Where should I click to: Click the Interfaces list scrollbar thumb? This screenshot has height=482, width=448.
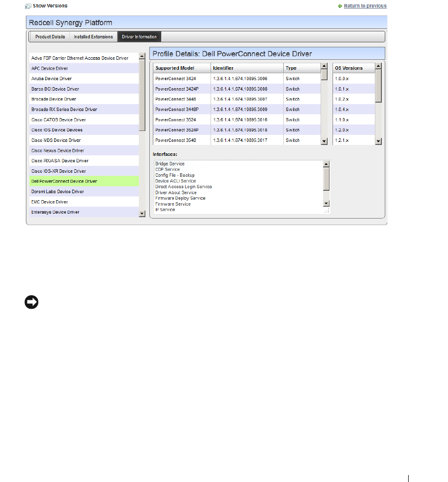(327, 179)
